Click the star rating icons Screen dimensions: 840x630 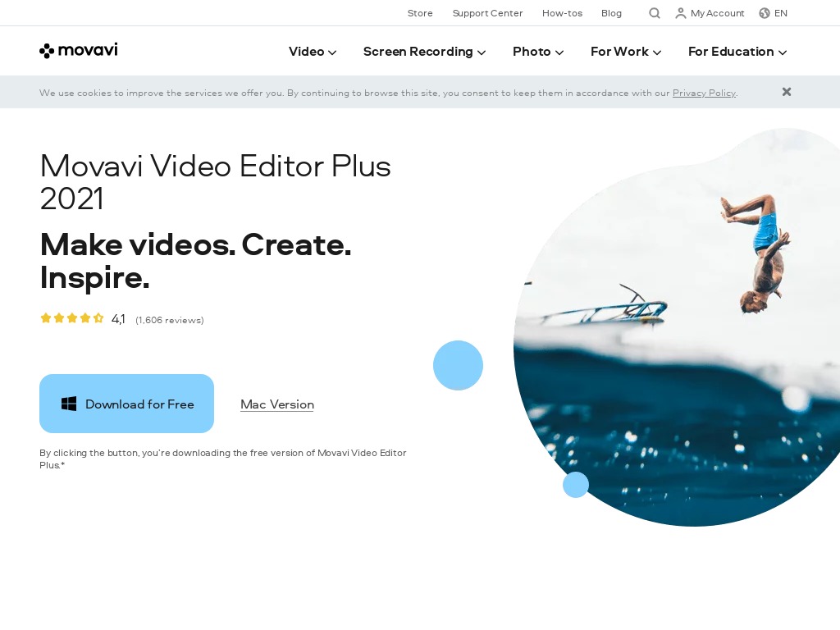pos(72,318)
